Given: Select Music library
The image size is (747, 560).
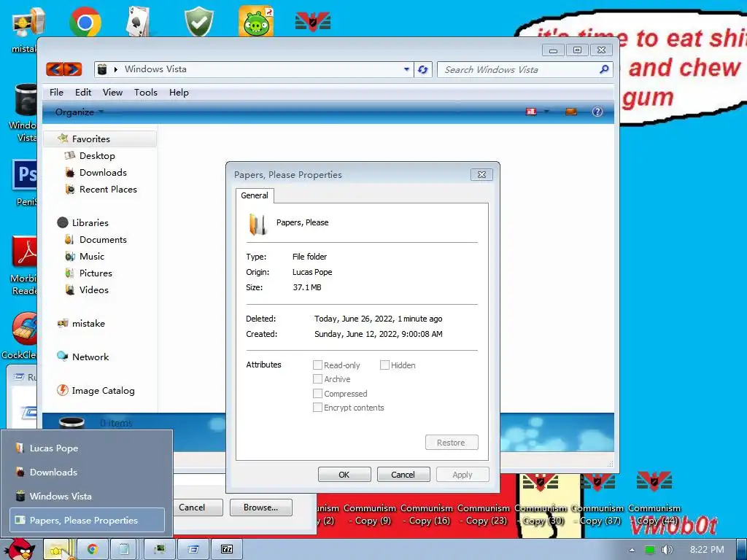Looking at the screenshot, I should click(92, 256).
